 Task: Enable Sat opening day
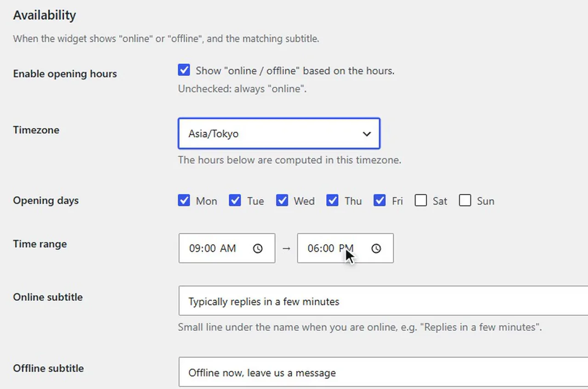tap(421, 201)
